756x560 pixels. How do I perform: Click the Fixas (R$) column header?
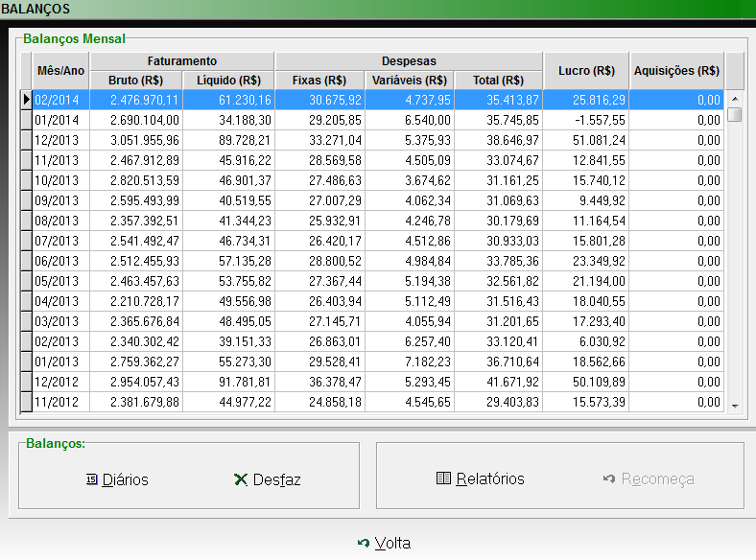coord(319,80)
